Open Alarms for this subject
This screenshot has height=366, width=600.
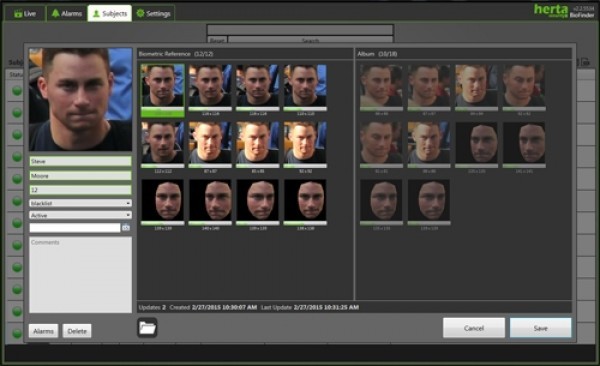click(x=43, y=331)
